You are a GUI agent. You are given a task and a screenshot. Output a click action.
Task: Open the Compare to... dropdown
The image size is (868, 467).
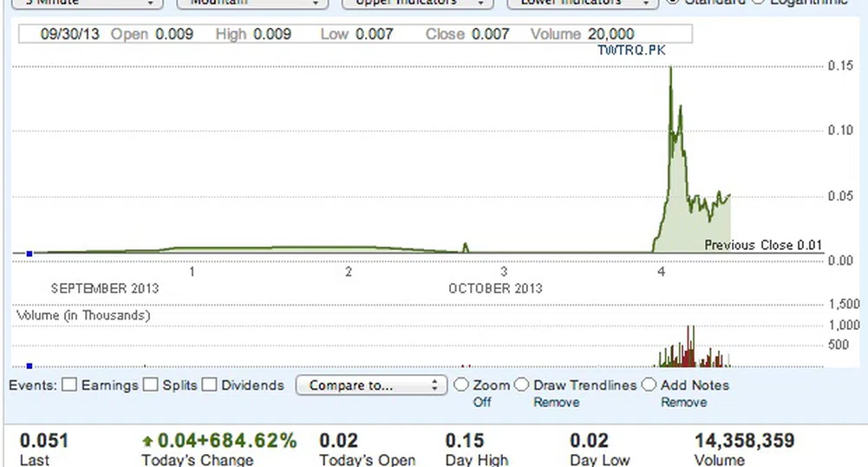[x=371, y=385]
